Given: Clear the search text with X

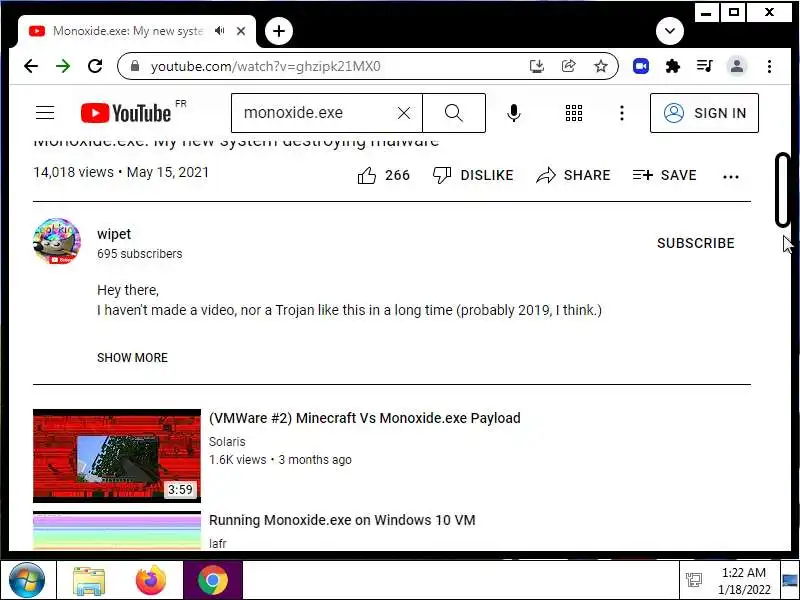Looking at the screenshot, I should pos(404,113).
